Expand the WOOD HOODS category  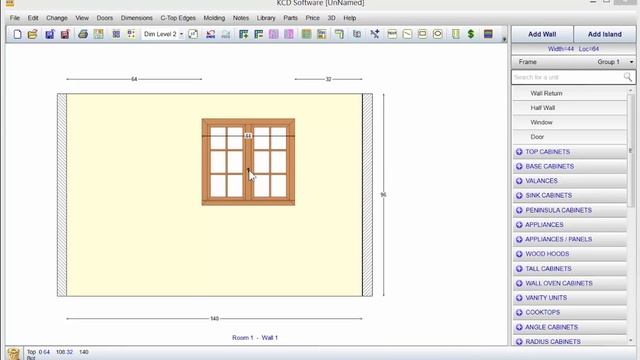pos(570,254)
